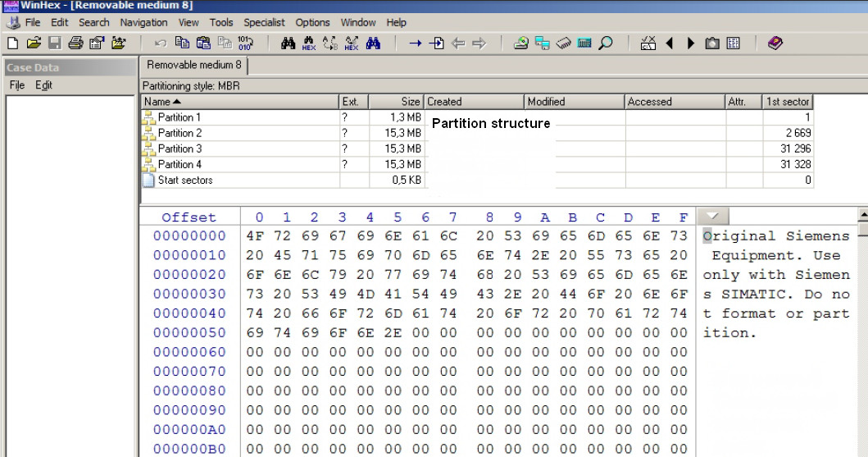Sort by the Created column header
This screenshot has width=868, height=457.
tap(474, 102)
